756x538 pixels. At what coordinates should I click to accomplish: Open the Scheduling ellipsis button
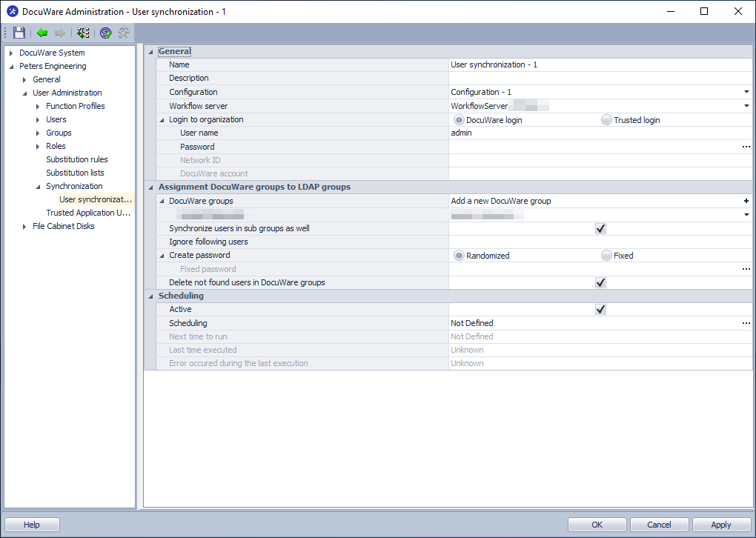pyautogui.click(x=746, y=323)
